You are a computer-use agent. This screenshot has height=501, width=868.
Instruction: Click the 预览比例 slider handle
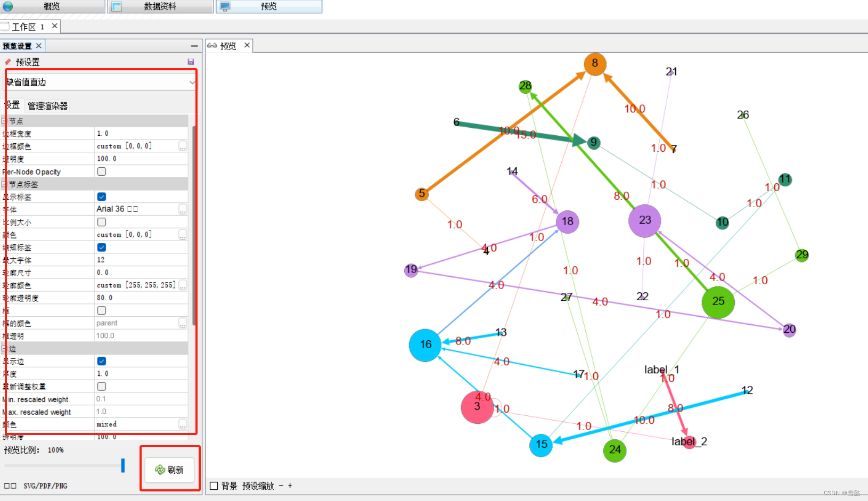(x=123, y=465)
